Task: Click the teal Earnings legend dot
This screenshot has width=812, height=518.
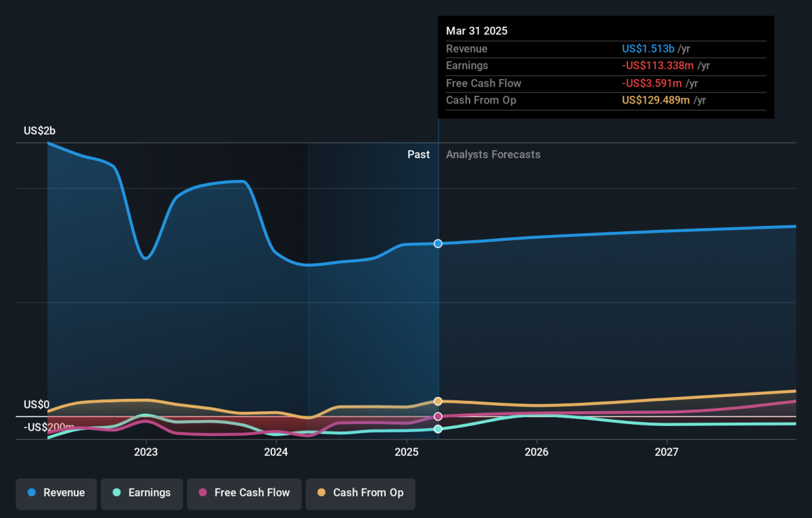Action: [116, 493]
